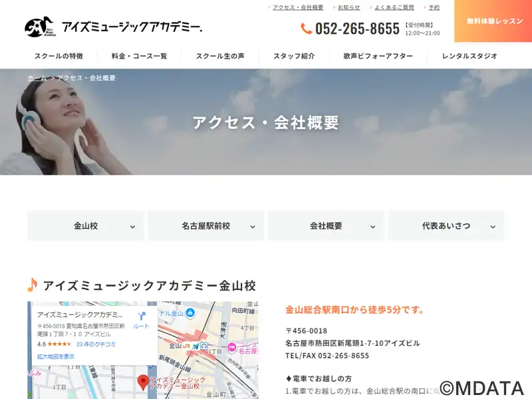This screenshot has height=399, width=532.
Task: Expand the 金山校 section
Action: click(86, 226)
